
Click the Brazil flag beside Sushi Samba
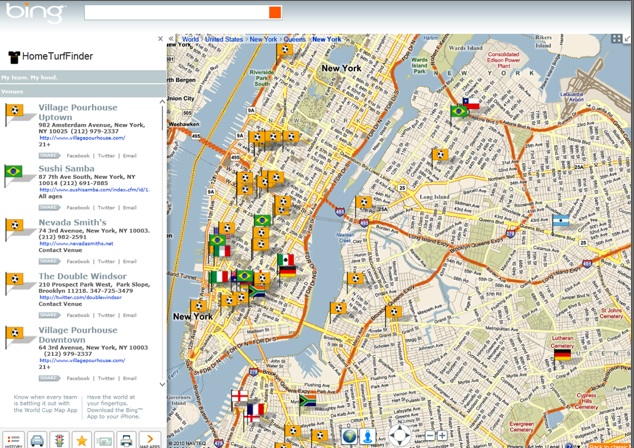pyautogui.click(x=13, y=172)
